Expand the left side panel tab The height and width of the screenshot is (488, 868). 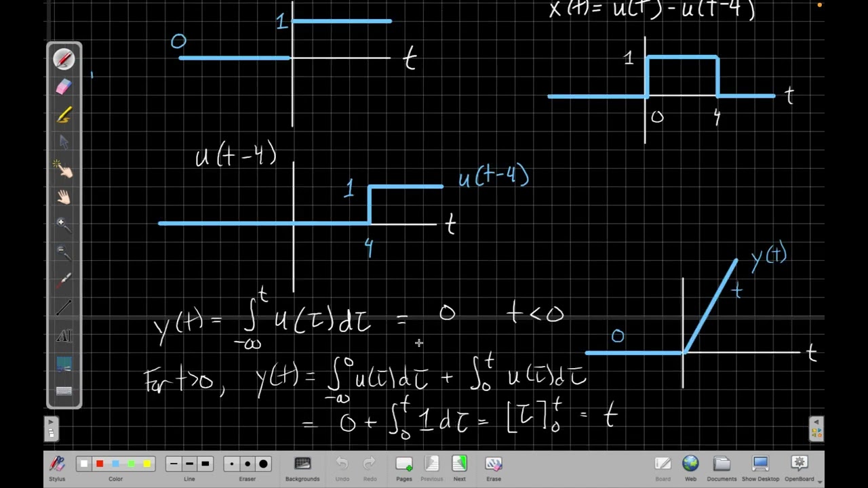point(51,428)
